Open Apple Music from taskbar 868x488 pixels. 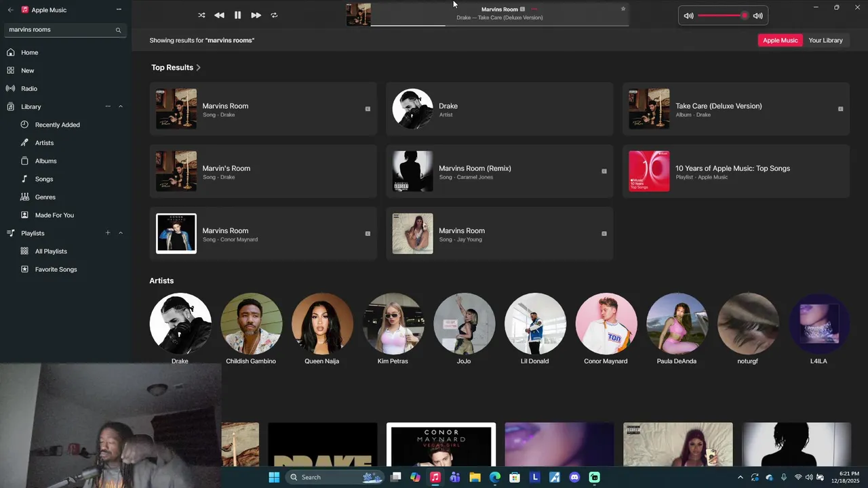coord(435,477)
